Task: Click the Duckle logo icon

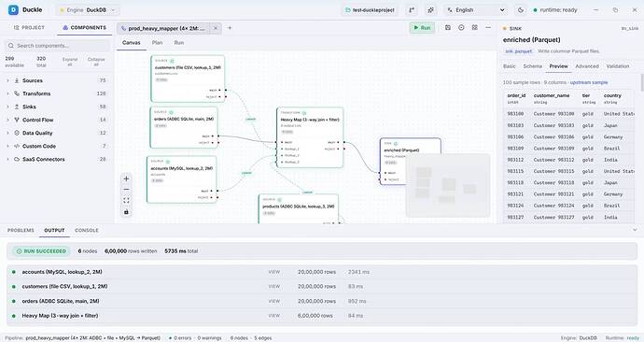Action: (13, 10)
